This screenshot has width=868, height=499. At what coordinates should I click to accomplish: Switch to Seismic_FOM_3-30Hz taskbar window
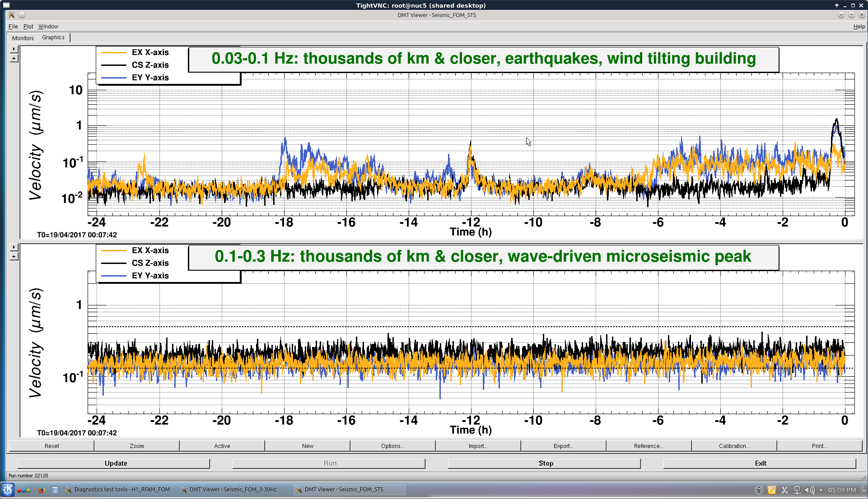coord(233,490)
